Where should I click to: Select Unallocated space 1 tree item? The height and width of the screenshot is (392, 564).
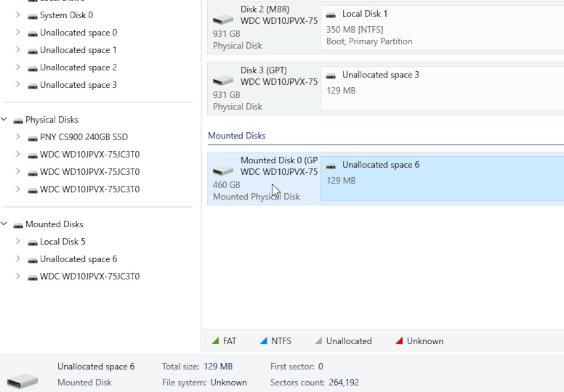78,50
